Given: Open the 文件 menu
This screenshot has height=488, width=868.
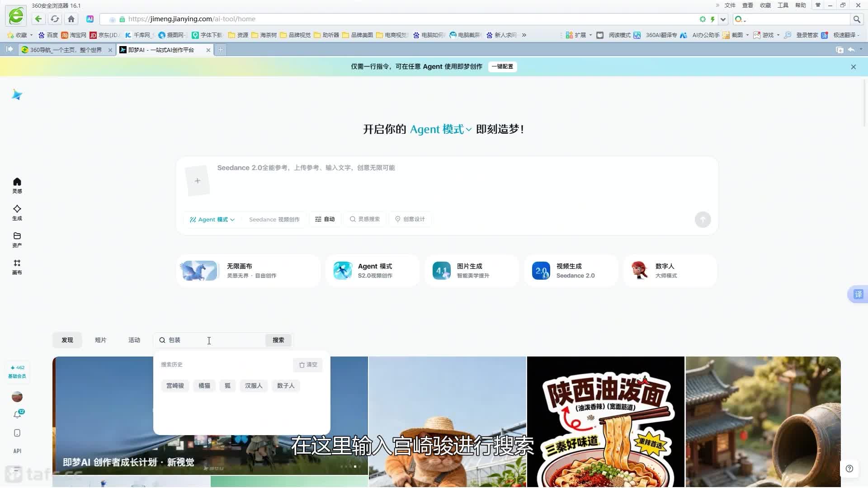Looking at the screenshot, I should pos(730,5).
